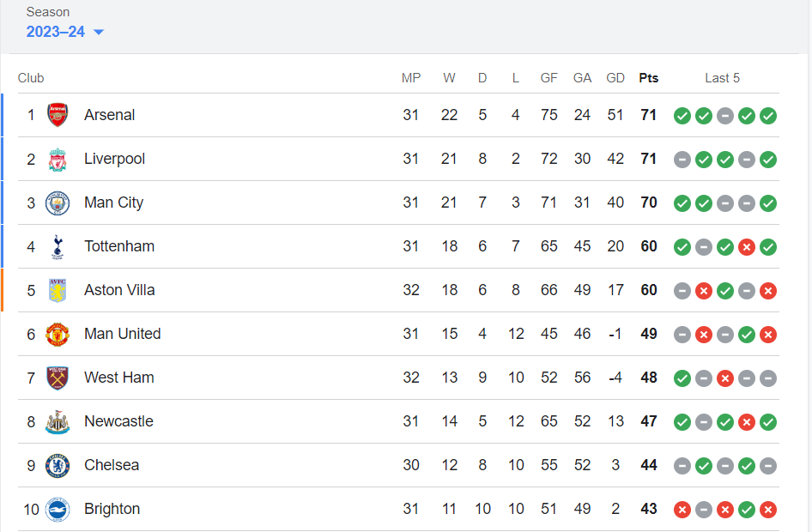Click the Chelsea club crest
Screen dimensions: 812x532
point(58,465)
